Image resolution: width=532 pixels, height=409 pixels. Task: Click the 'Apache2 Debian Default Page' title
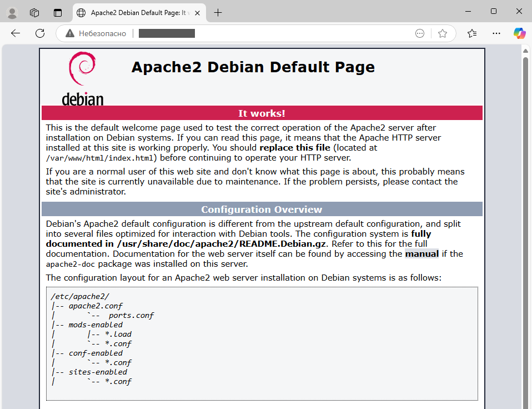(253, 67)
